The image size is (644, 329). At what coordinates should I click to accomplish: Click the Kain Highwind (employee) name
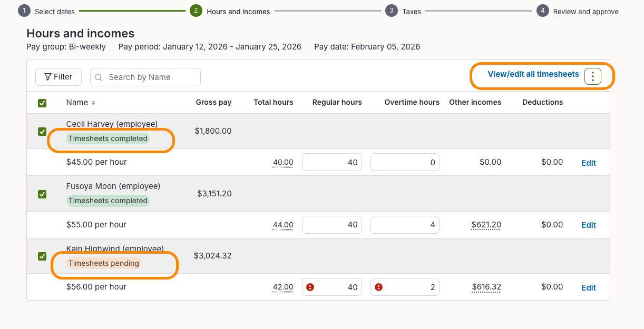click(x=115, y=248)
